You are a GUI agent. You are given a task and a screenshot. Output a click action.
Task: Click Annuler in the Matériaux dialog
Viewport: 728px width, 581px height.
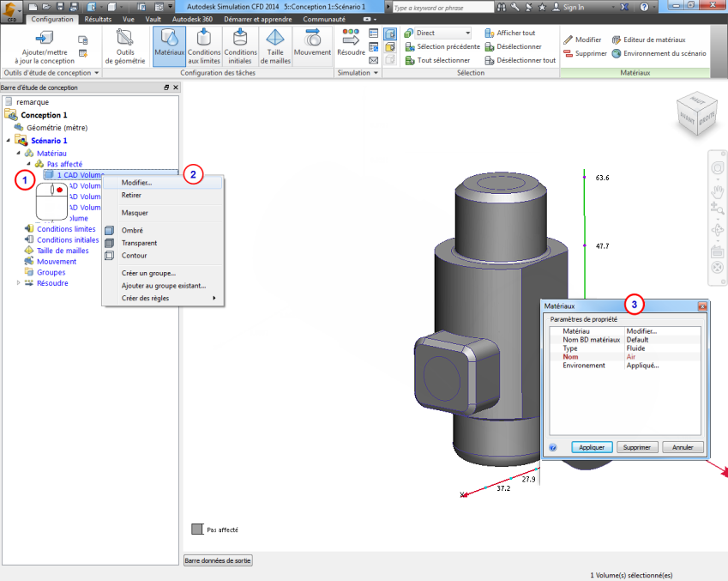click(683, 447)
